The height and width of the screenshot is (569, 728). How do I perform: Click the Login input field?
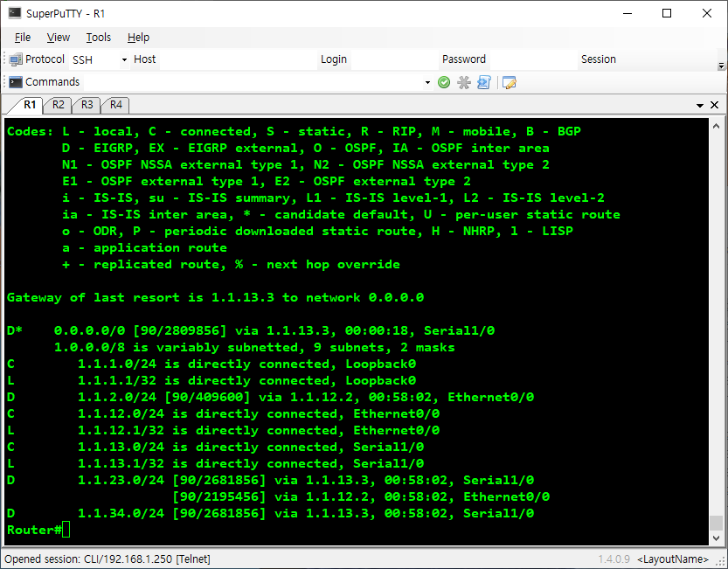point(394,60)
